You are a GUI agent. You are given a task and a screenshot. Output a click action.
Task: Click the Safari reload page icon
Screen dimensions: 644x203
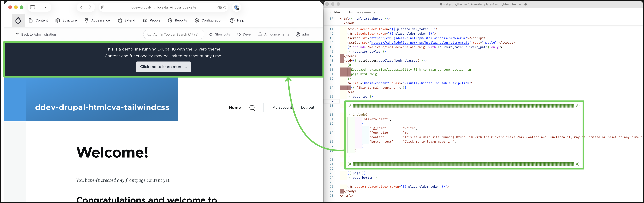225,7
